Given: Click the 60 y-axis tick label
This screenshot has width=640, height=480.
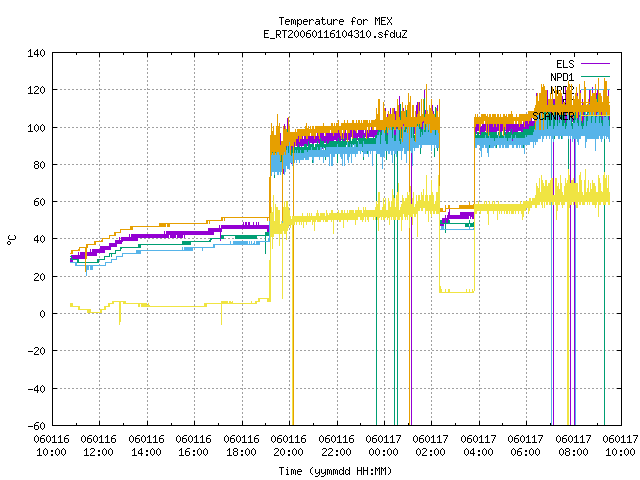Looking at the screenshot, I should coord(39,202).
